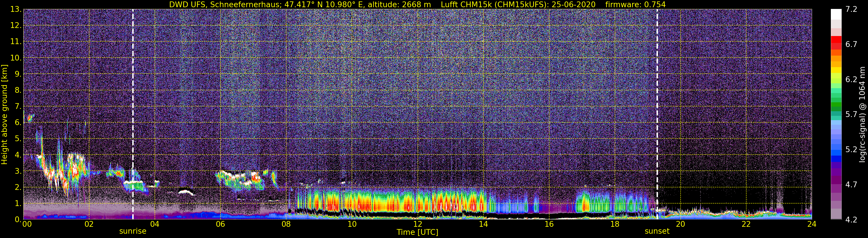Click the time-axis tick "02"
This screenshot has width=868, height=238.
(x=89, y=224)
